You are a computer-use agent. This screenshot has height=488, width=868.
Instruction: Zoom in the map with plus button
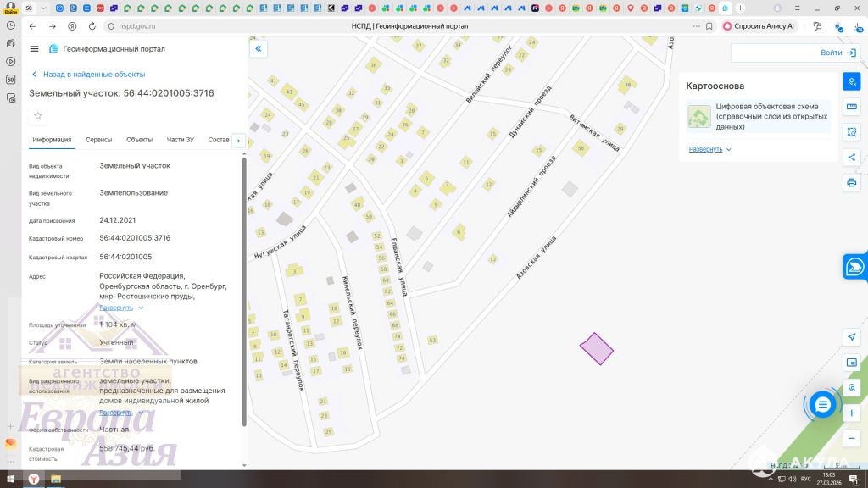pos(852,413)
